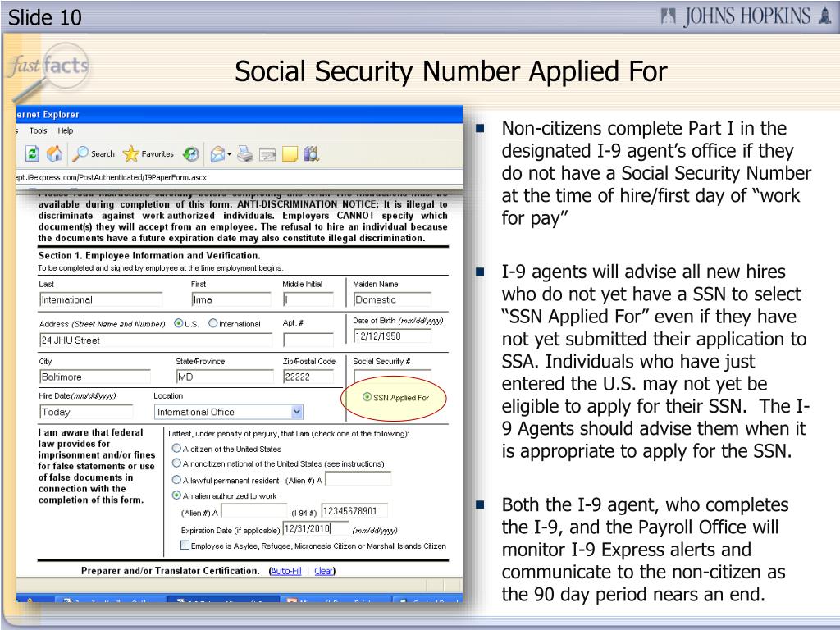Click 'Section 1. Employee Information and Verification.' heading
Screen dimensions: 840x630
click(149, 256)
